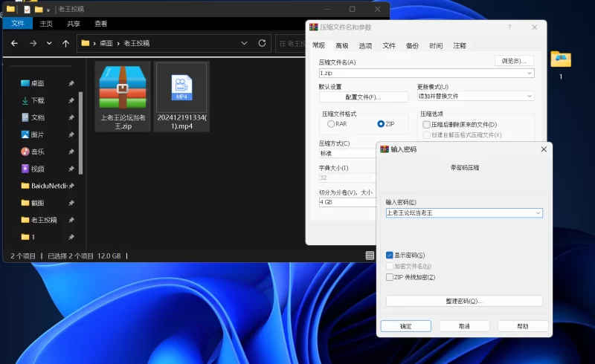Select the ZIP format radio button
Viewport: 595px width, 364px height.
381,124
